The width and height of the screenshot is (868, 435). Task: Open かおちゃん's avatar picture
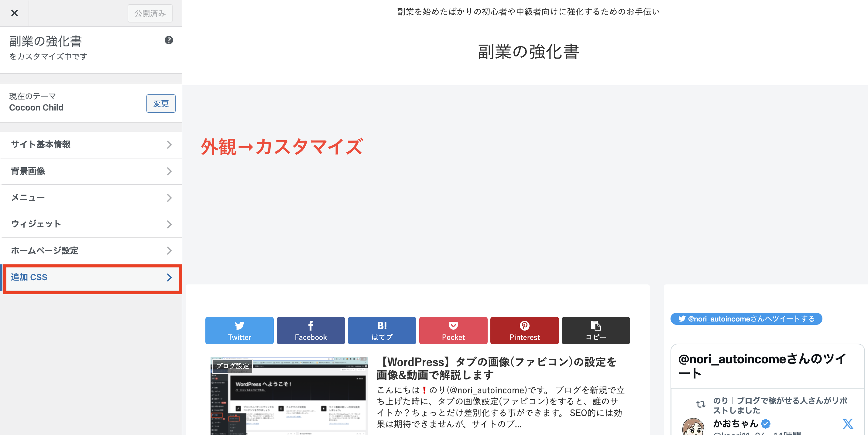pos(693,427)
